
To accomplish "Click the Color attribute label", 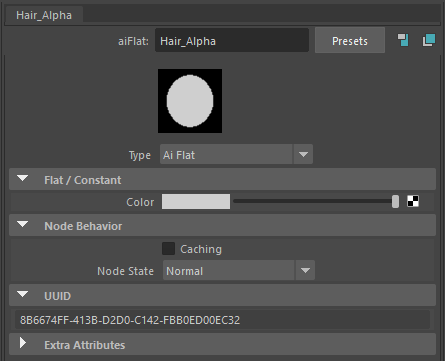I will tap(140, 202).
